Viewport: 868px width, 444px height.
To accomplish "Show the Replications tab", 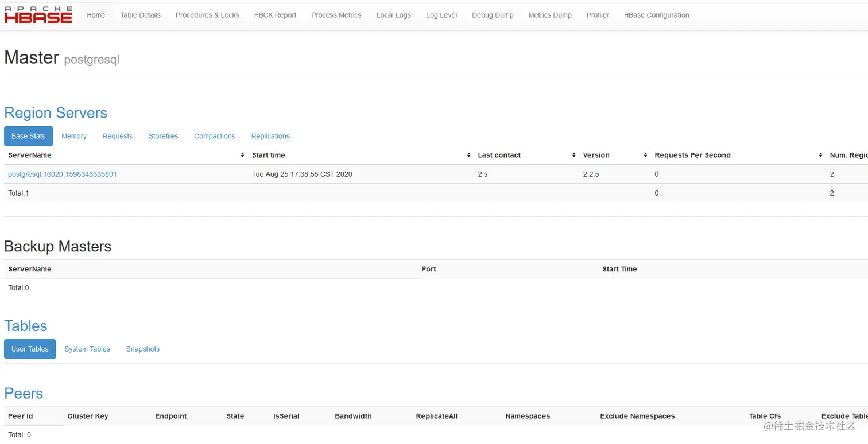I will [270, 136].
